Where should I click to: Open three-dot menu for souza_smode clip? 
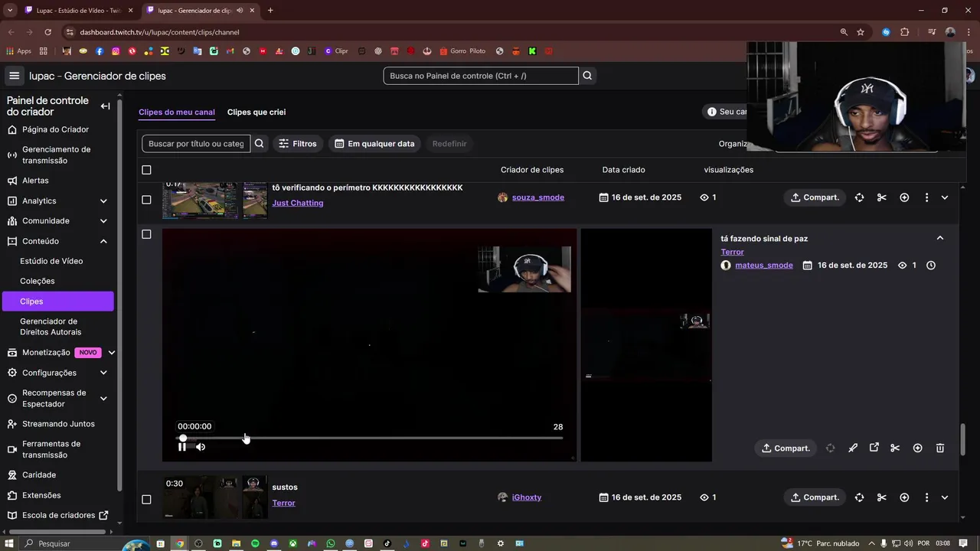926,197
